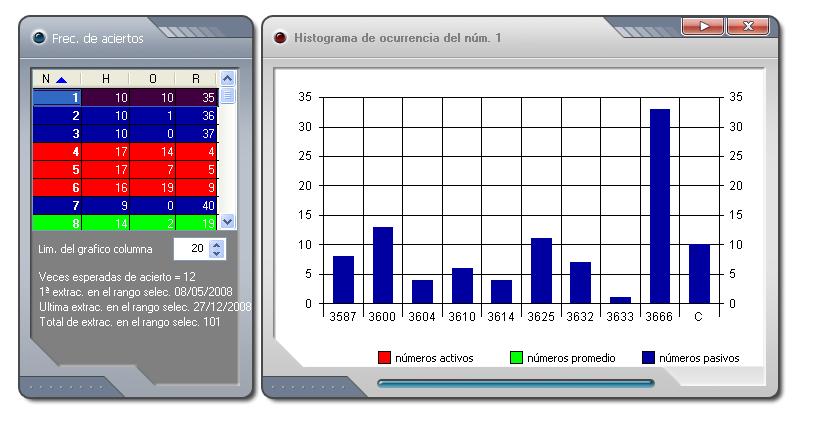
Task: Click the red indicator light beside the Histograma title
Action: pos(280,38)
